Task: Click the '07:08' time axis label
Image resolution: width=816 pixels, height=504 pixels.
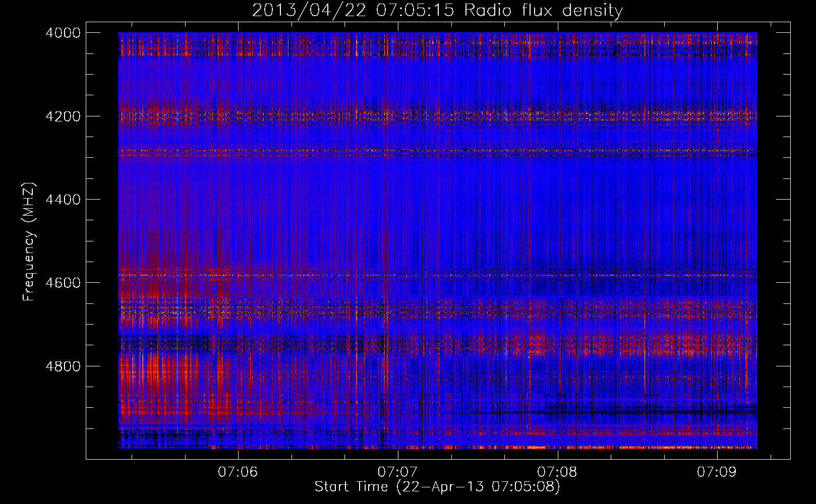Action: click(x=557, y=472)
